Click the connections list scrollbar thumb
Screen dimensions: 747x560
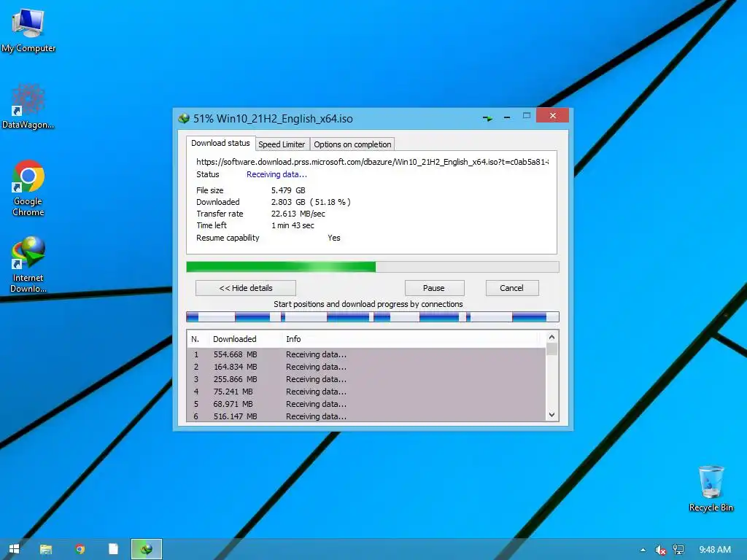[x=551, y=349]
